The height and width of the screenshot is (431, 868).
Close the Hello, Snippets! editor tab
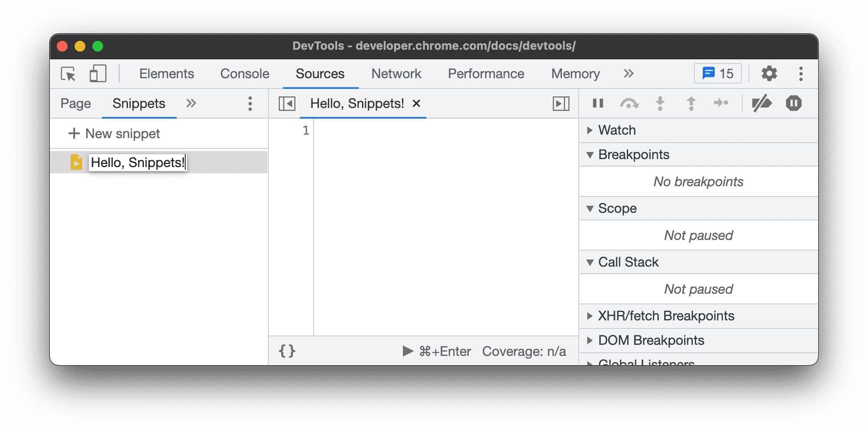(416, 104)
